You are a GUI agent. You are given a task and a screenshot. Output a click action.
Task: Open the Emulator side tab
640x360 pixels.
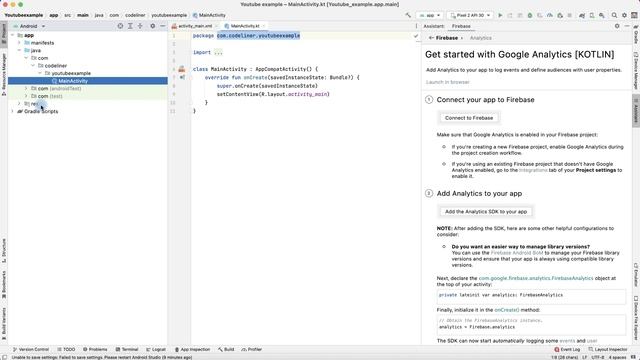pos(636,274)
